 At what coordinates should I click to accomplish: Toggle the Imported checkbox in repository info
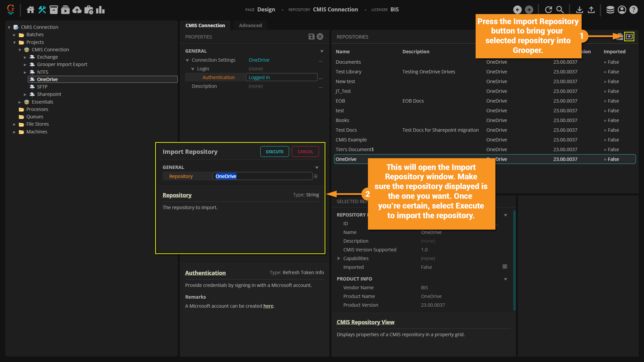pos(504,266)
